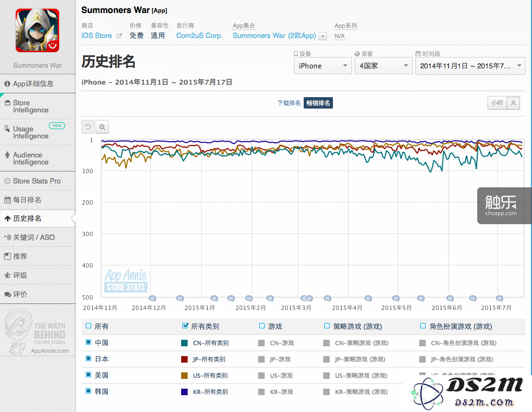Viewport: 532px width, 412px height.
Task: Toggle the 中国 country checkbox
Action: (x=88, y=343)
